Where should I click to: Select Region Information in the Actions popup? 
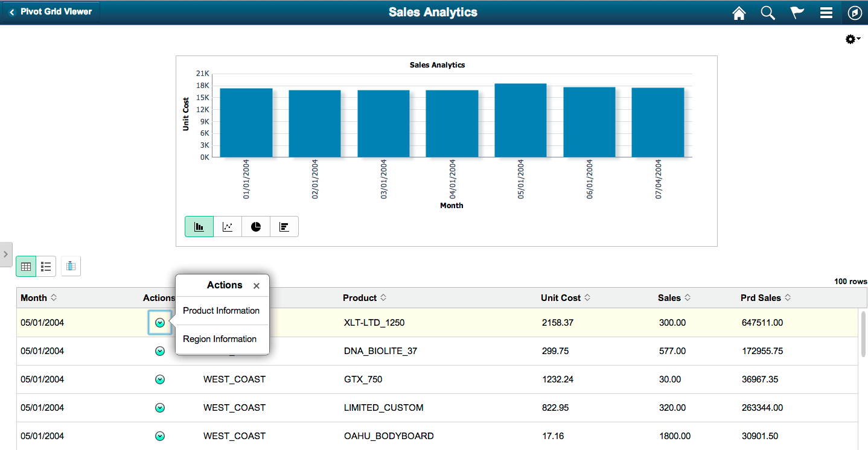point(220,338)
